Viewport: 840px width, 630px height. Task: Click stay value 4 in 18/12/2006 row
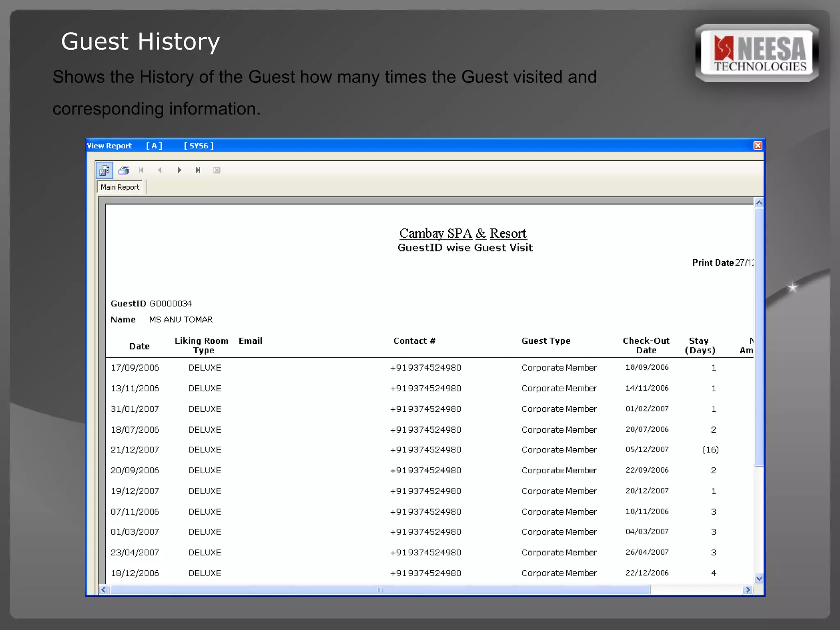pos(714,573)
